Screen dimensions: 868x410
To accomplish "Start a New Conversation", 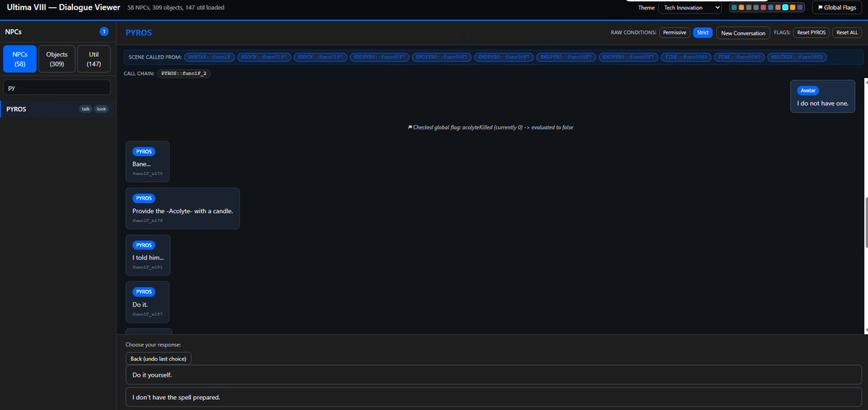I will pyautogui.click(x=743, y=33).
